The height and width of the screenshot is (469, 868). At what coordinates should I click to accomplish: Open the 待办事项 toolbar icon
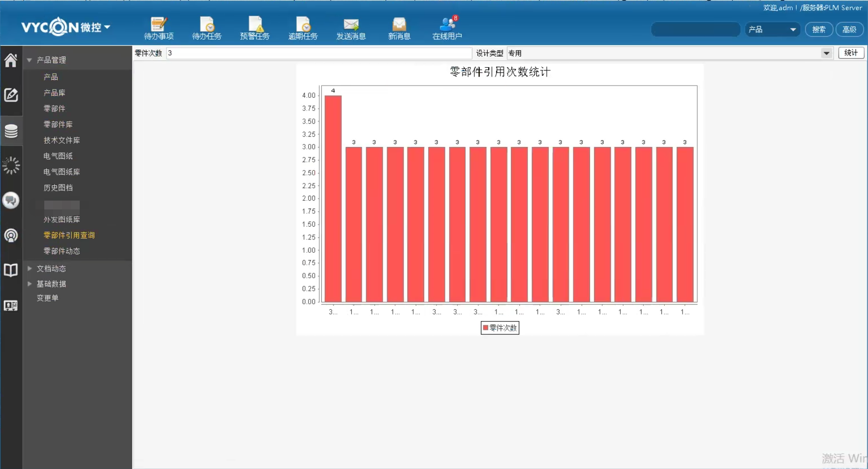click(158, 28)
